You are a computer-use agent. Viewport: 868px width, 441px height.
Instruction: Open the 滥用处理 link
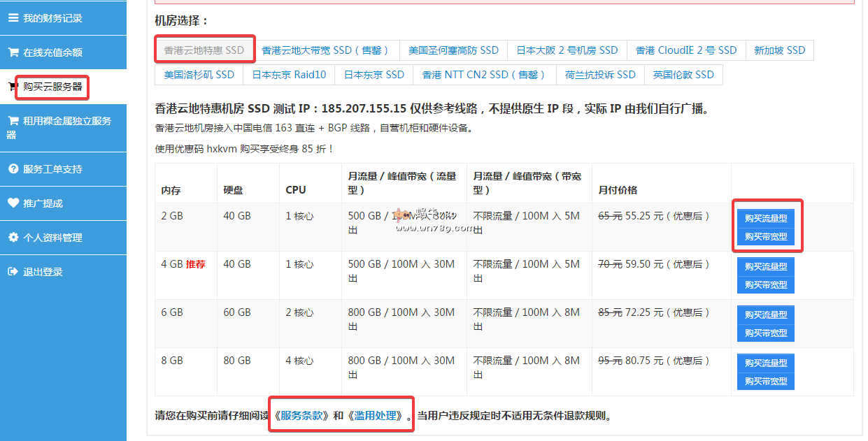378,416
